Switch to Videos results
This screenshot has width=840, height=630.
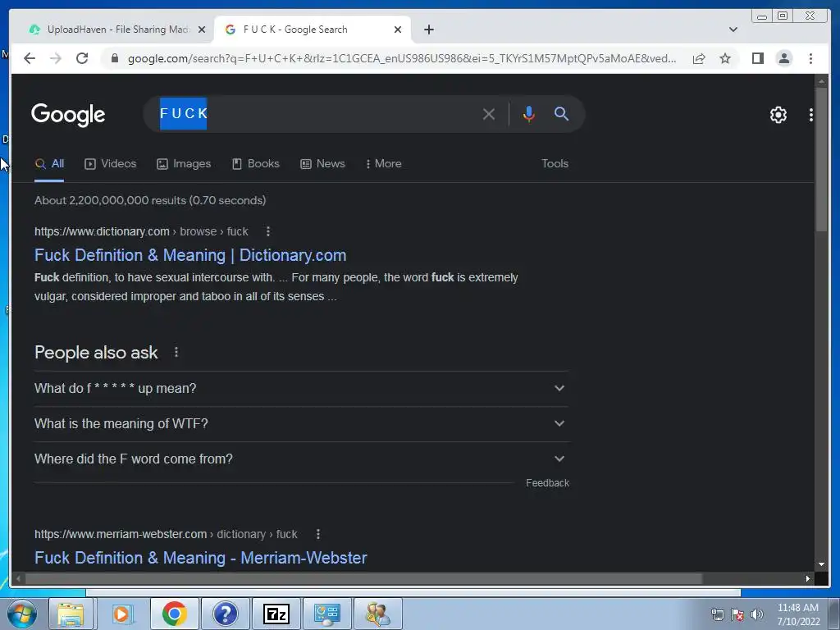111,164
